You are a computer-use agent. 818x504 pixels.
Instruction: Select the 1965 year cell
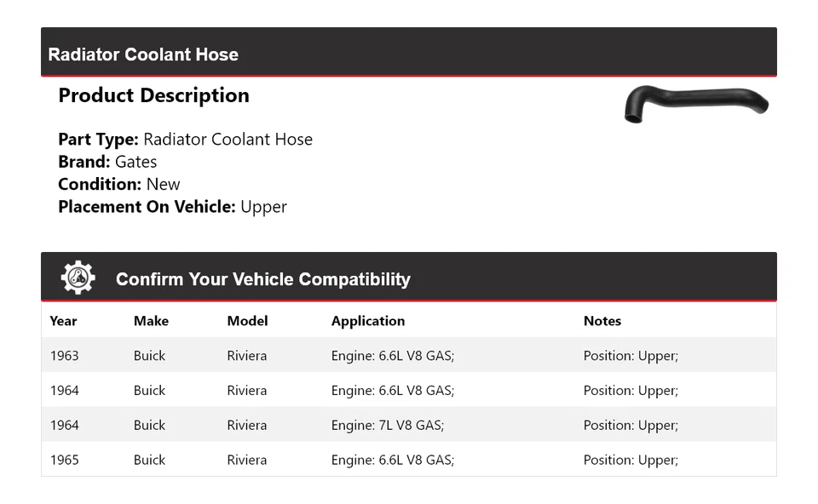click(64, 460)
